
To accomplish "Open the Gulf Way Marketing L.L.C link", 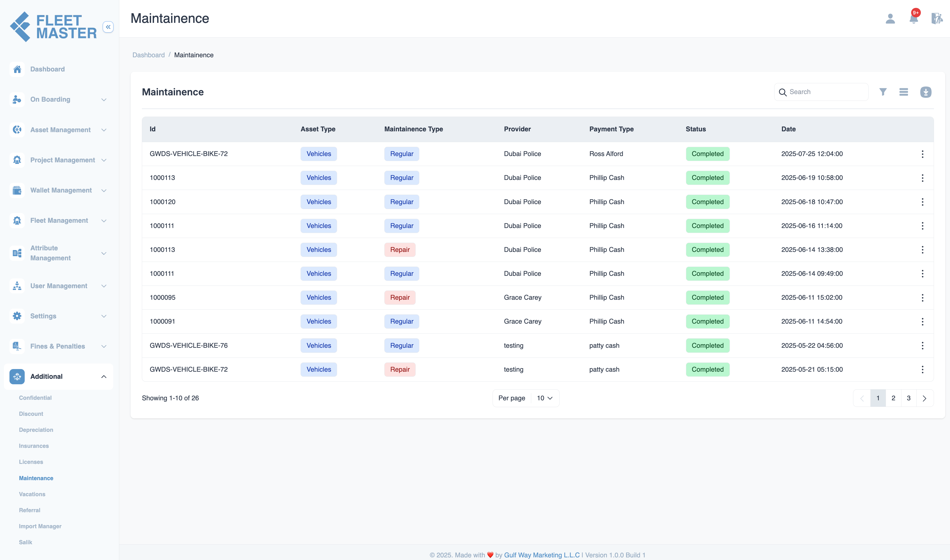I will point(542,555).
